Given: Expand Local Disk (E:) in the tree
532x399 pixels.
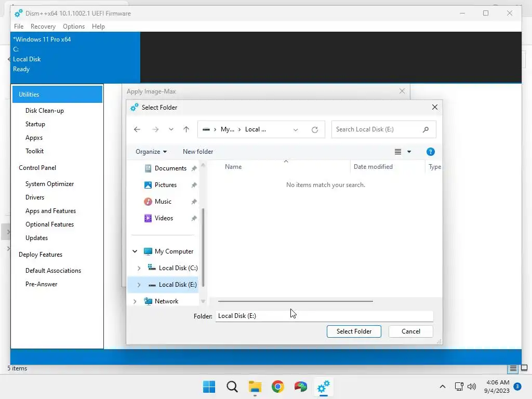Looking at the screenshot, I should tap(139, 285).
